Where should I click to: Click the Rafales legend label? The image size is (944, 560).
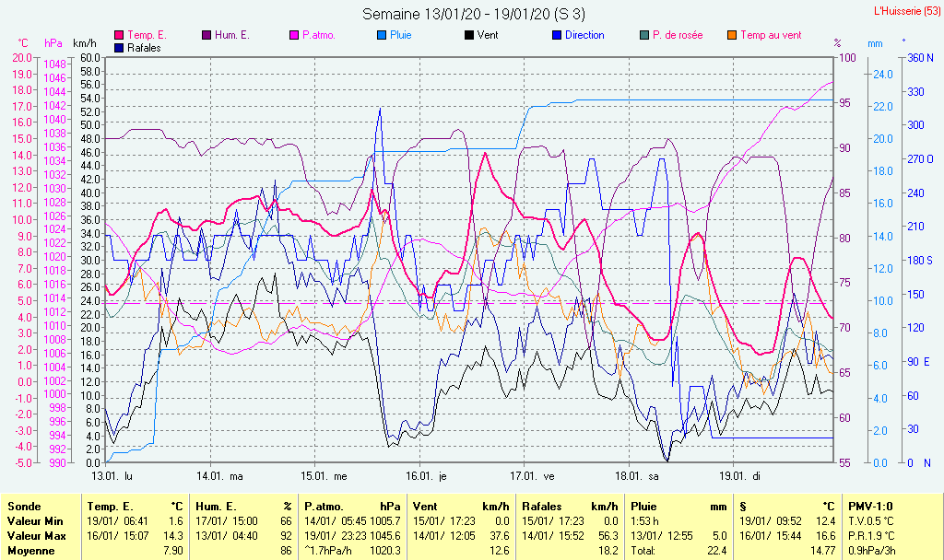[x=144, y=48]
